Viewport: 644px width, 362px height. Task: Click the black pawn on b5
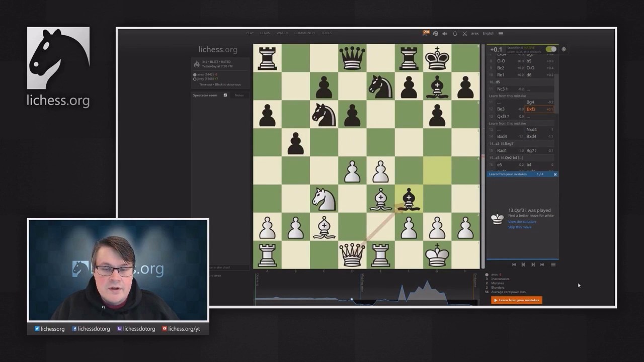[296, 142]
